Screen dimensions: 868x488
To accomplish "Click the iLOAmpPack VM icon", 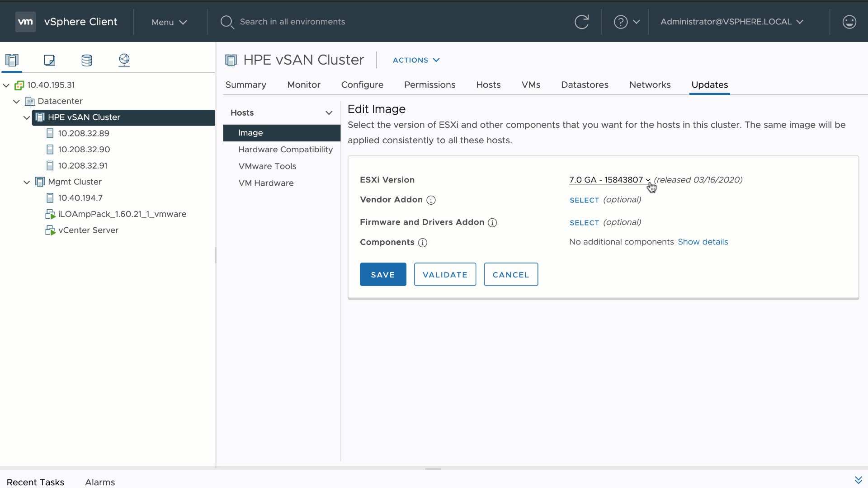I will [50, 214].
